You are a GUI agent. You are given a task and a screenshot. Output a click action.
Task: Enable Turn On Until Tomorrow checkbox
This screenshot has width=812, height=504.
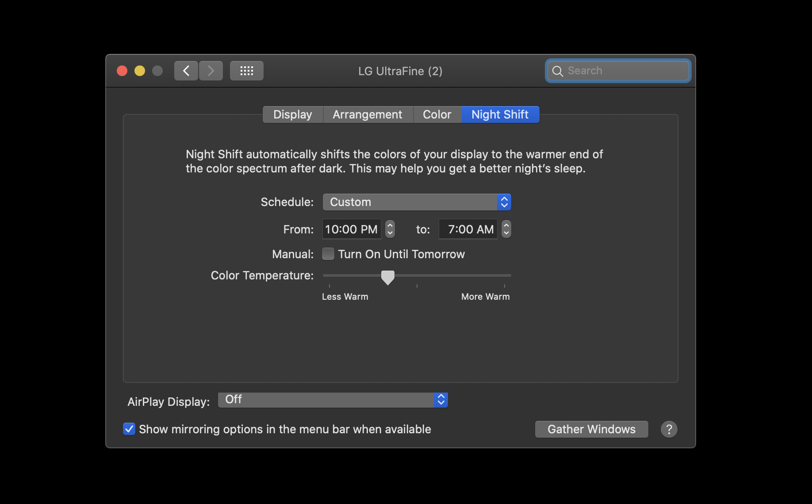click(328, 254)
